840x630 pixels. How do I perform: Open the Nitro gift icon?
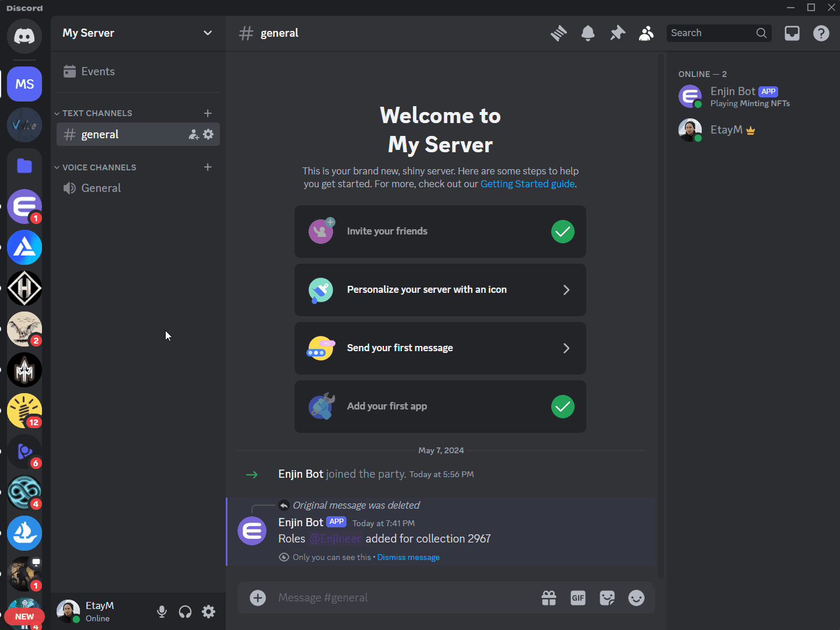tap(549, 598)
